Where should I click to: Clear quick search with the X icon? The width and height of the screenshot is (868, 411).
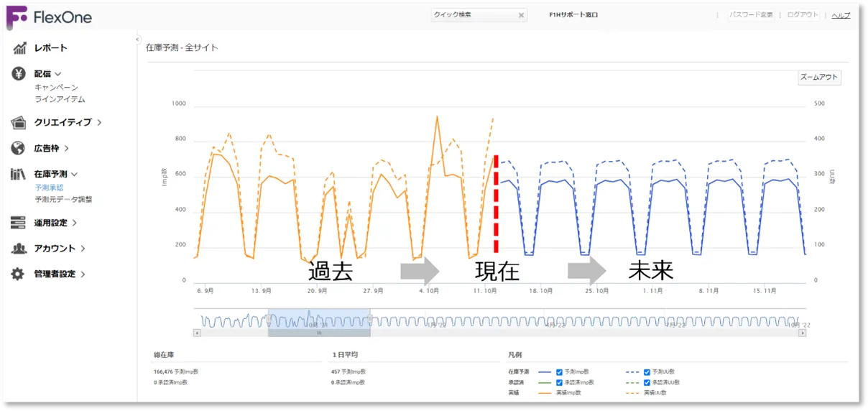pos(522,15)
